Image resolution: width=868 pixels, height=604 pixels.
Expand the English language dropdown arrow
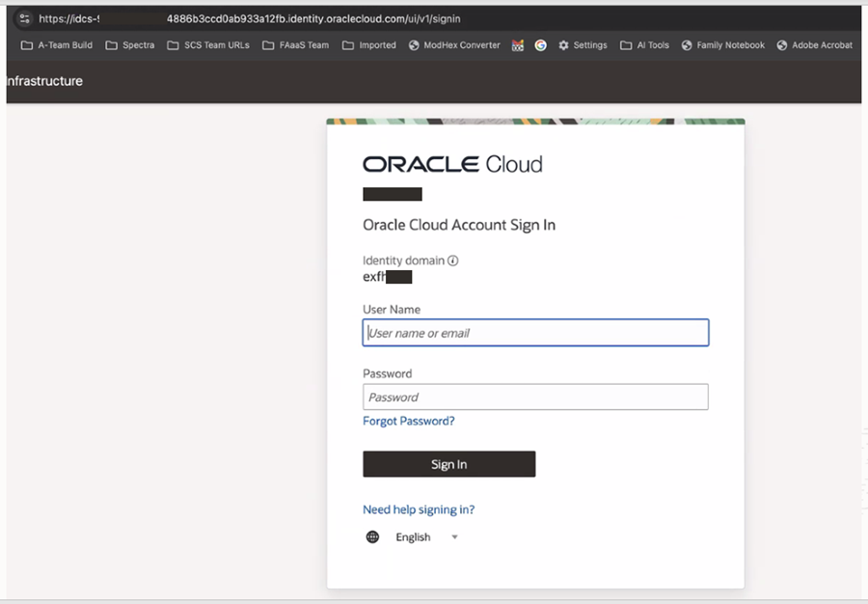coord(455,537)
